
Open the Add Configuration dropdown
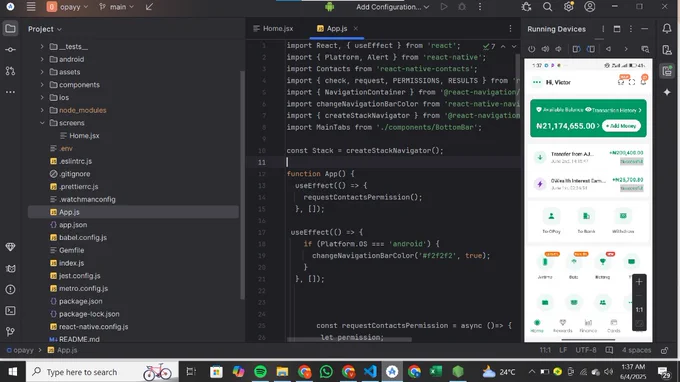pos(392,7)
